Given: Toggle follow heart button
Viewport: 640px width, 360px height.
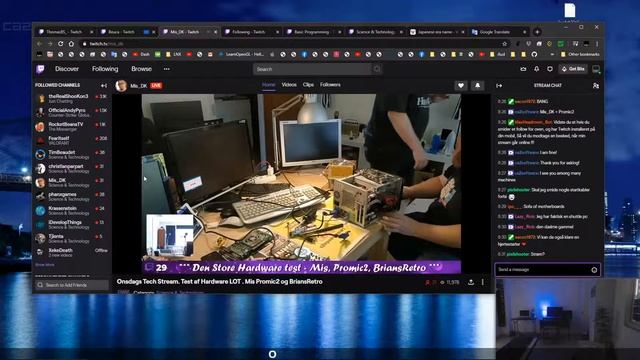Looking at the screenshot, I should click(461, 85).
